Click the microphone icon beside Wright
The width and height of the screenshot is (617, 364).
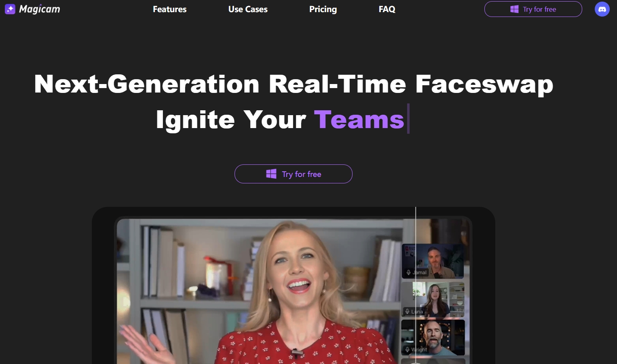407,349
